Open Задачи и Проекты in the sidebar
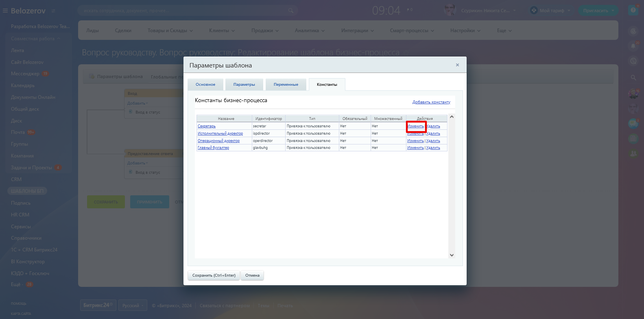644x319 pixels. (31, 168)
